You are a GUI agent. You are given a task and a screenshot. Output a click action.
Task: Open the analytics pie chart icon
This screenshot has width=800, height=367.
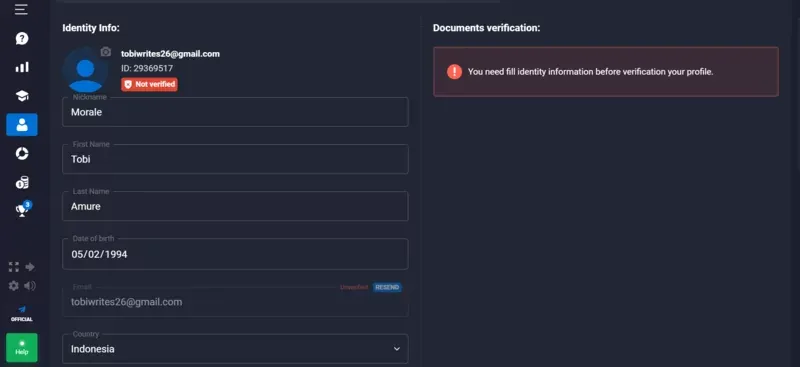(22, 154)
